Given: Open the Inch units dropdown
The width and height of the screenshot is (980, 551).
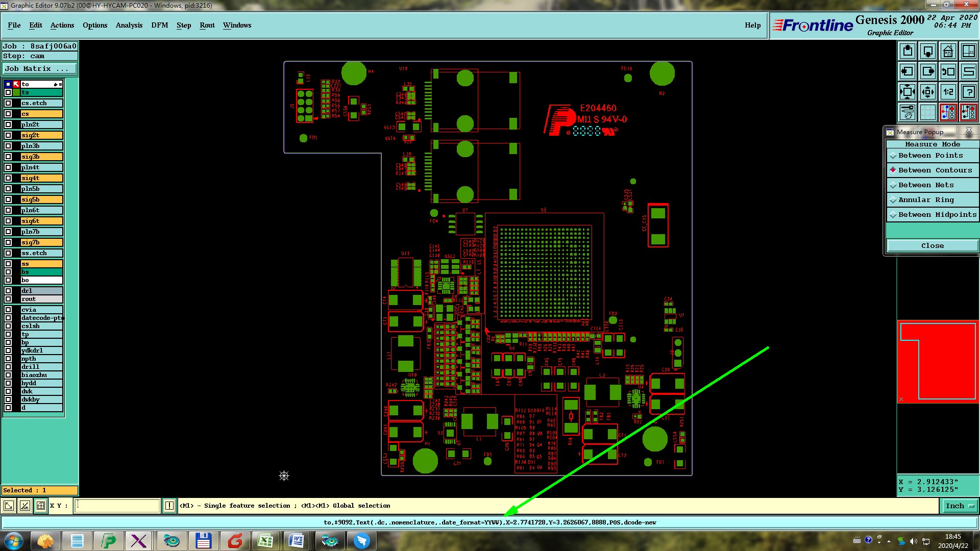Looking at the screenshot, I should pyautogui.click(x=959, y=506).
